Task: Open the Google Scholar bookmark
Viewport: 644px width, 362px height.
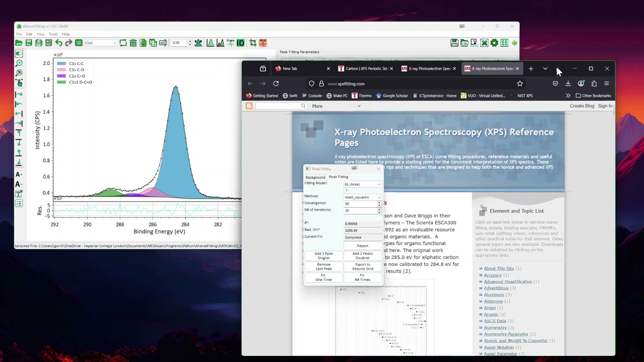Action: 392,96
